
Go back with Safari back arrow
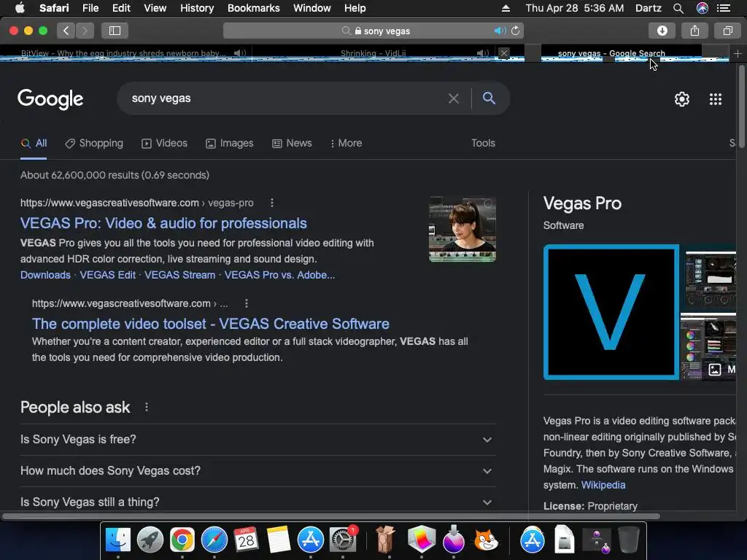coord(66,31)
